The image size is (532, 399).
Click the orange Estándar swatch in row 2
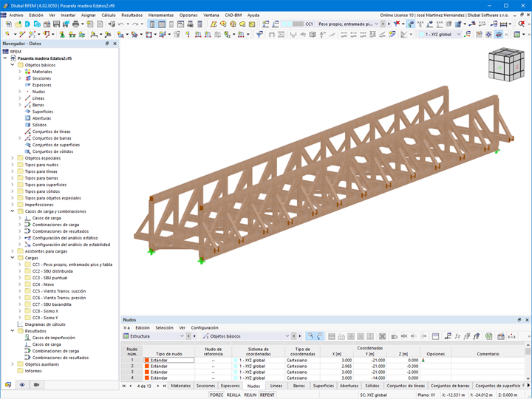coord(147,366)
